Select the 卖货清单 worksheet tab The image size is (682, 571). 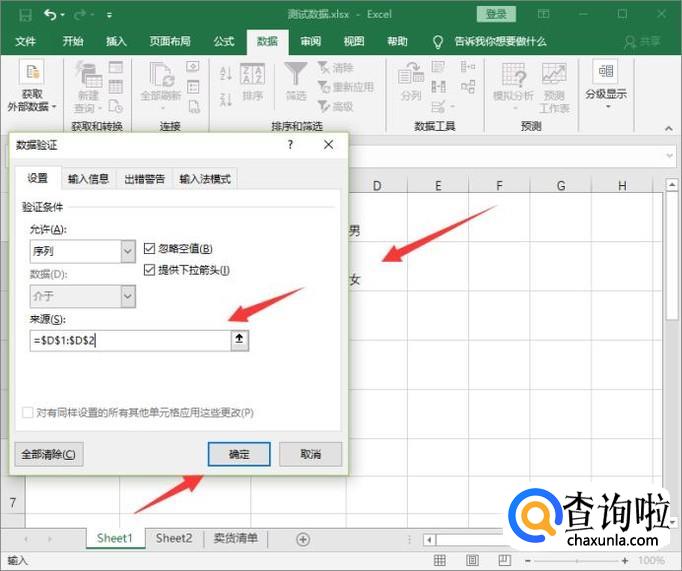[x=235, y=539]
